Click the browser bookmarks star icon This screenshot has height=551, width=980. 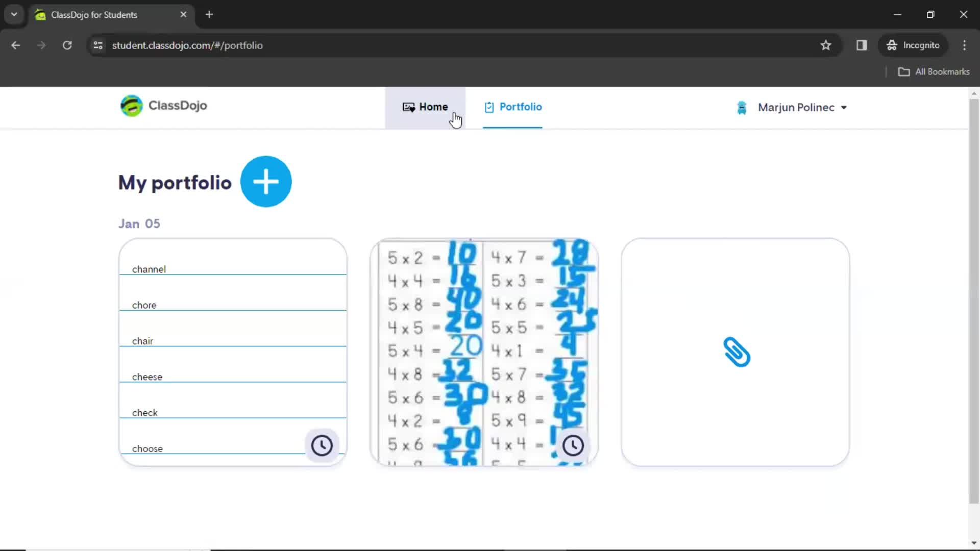[x=825, y=45]
